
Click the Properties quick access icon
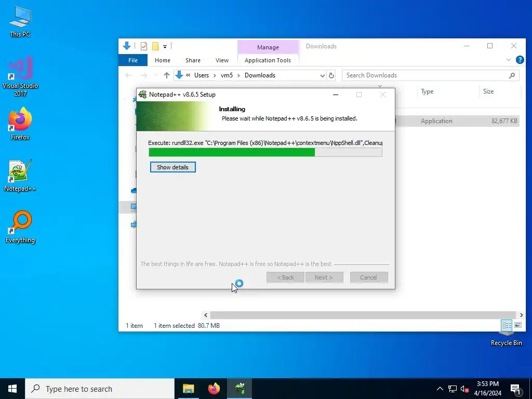click(x=144, y=46)
